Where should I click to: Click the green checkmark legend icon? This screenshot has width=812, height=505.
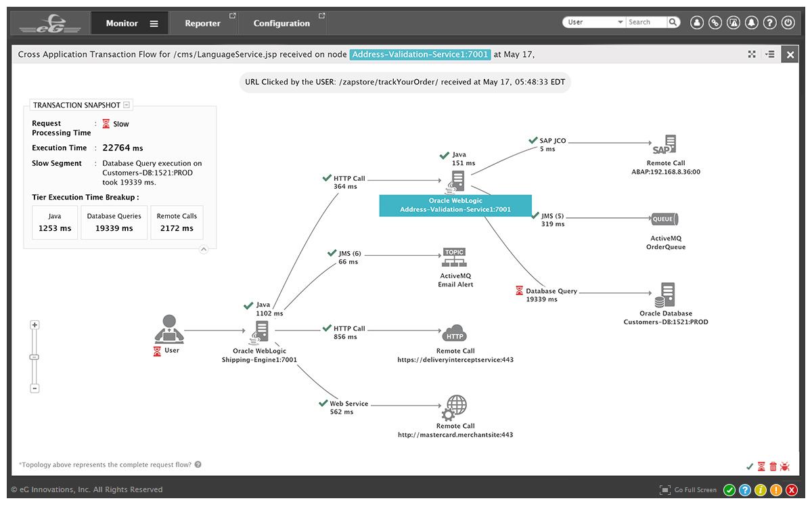[x=750, y=466]
